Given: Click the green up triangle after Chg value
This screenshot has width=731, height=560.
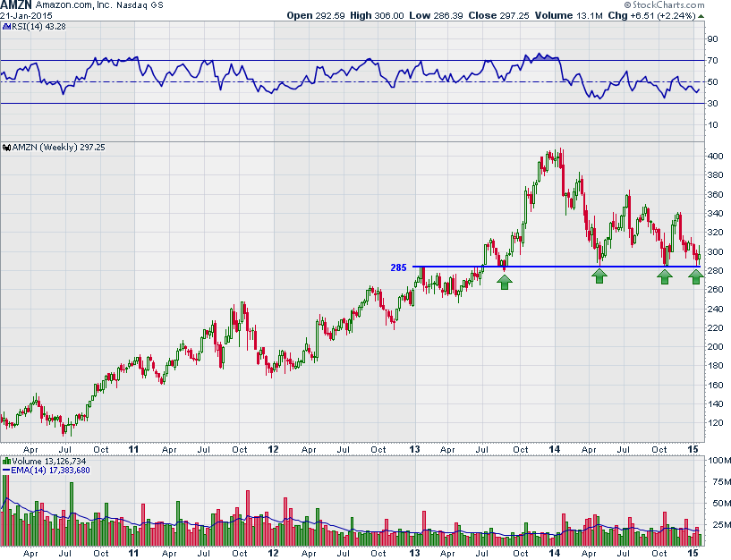Looking at the screenshot, I should [x=701, y=16].
